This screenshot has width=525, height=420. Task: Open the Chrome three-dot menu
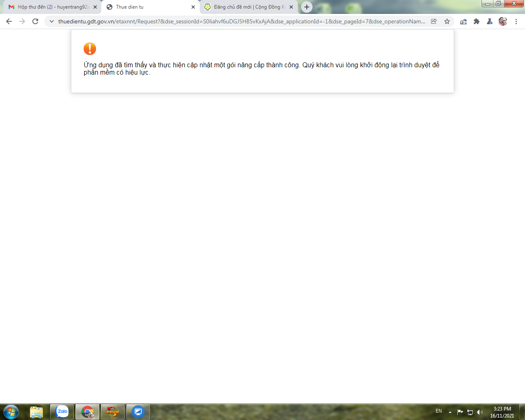click(x=516, y=21)
